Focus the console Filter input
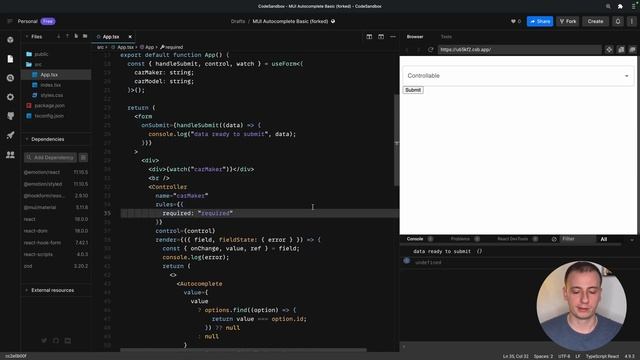Viewport: 640px width, 360px height. (578, 239)
